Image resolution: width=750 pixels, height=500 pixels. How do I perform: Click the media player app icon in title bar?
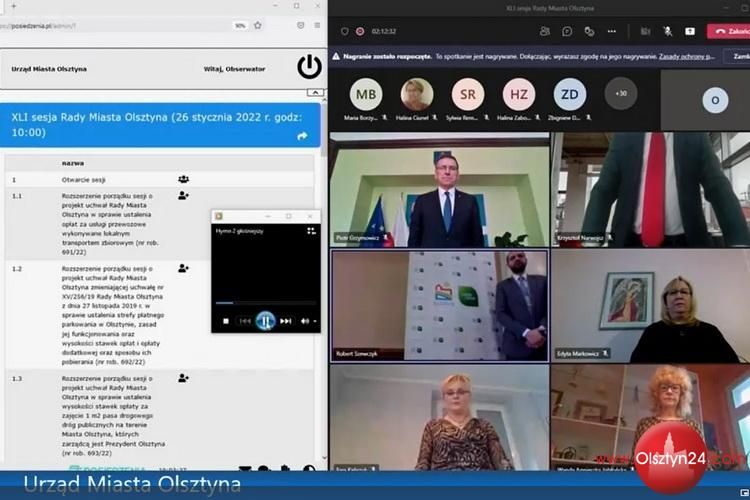tap(219, 216)
